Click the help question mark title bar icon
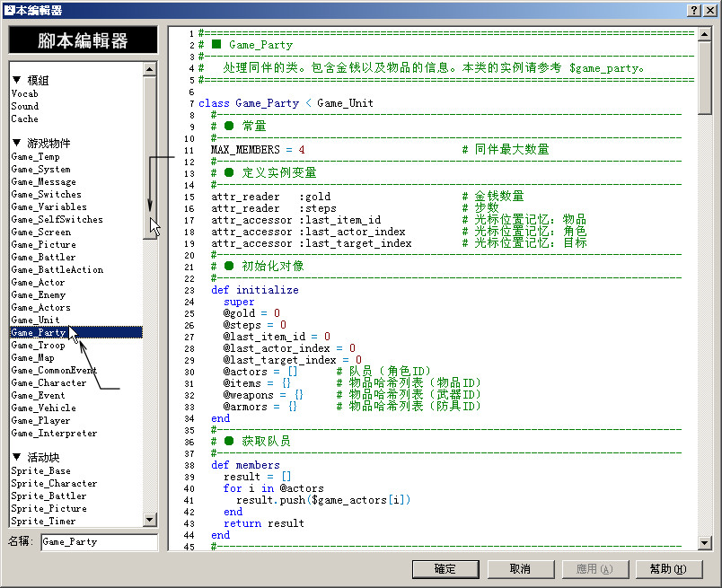Screen dimensions: 722x588 694,10
